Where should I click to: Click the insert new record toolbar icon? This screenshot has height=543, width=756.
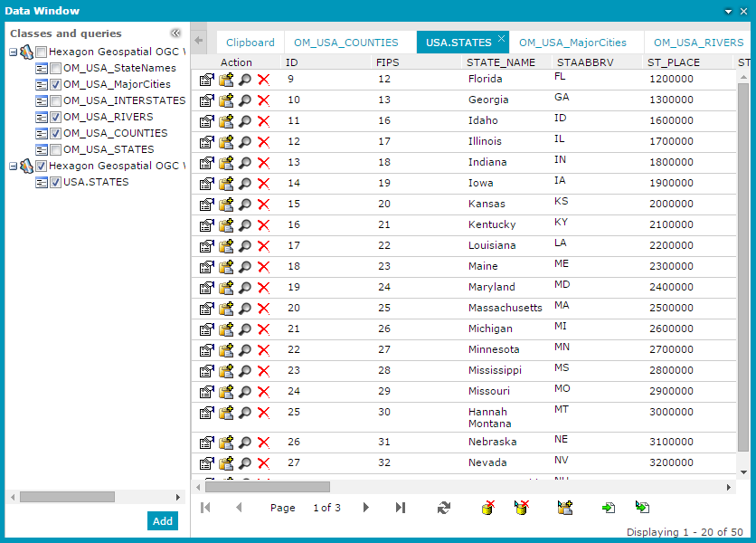coord(564,508)
